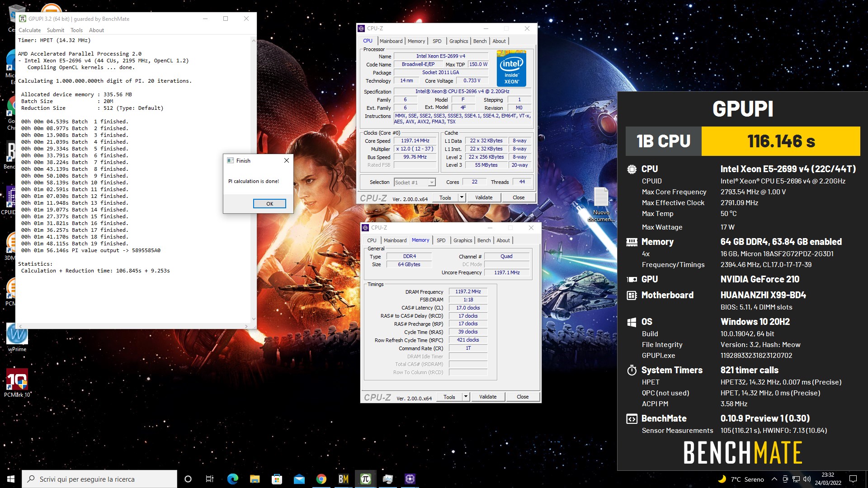This screenshot has width=868, height=488.
Task: Click the Multiplier x 12.0 value
Action: pyautogui.click(x=415, y=149)
